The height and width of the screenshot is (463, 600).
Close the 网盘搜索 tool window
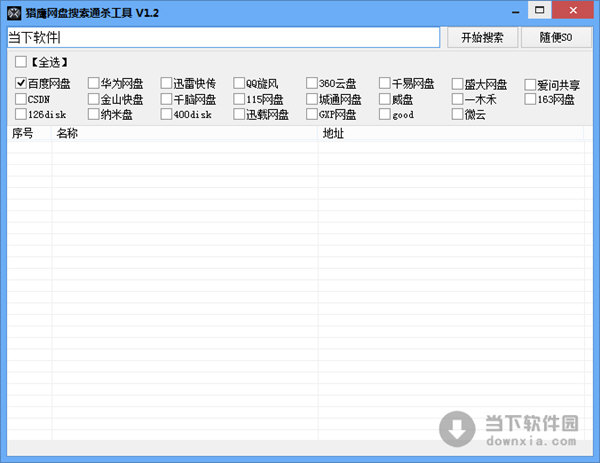click(573, 10)
